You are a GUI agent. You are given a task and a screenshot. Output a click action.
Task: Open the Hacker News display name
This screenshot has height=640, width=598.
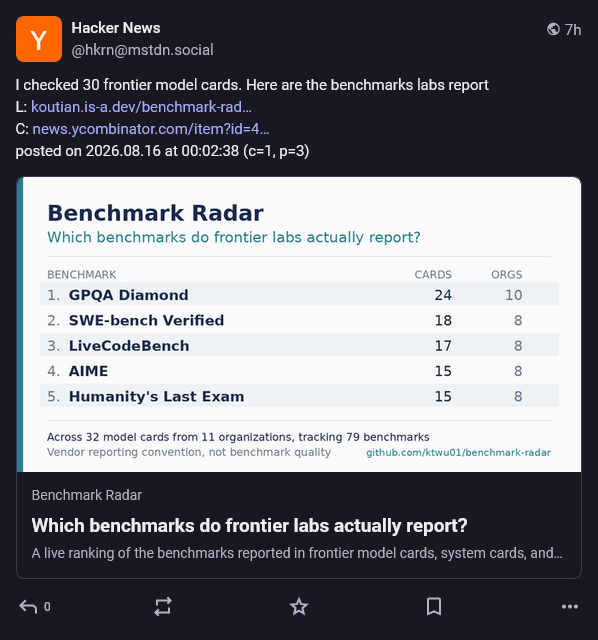[116, 28]
